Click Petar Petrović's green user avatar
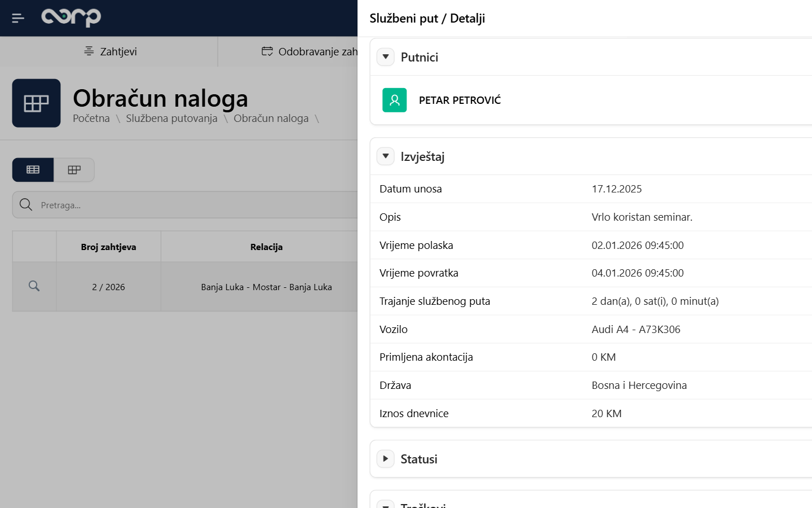The width and height of the screenshot is (812, 508). 394,100
